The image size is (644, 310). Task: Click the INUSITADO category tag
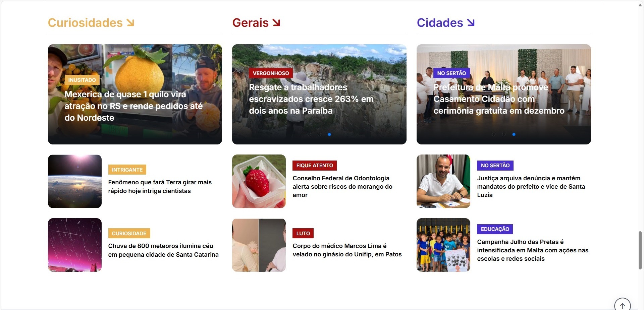click(x=82, y=80)
